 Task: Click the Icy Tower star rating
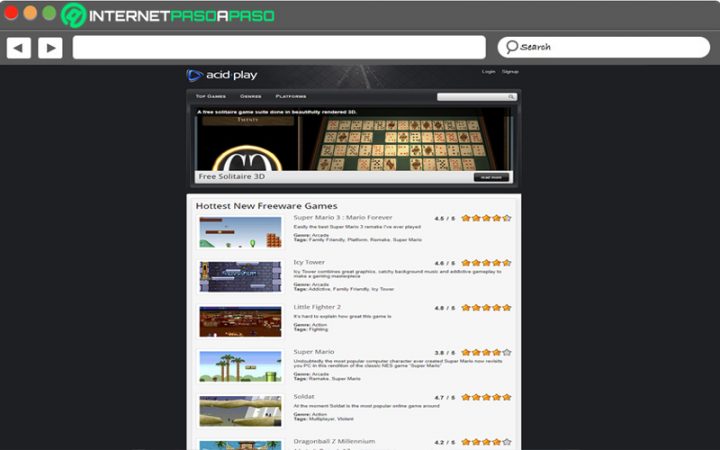[486, 263]
